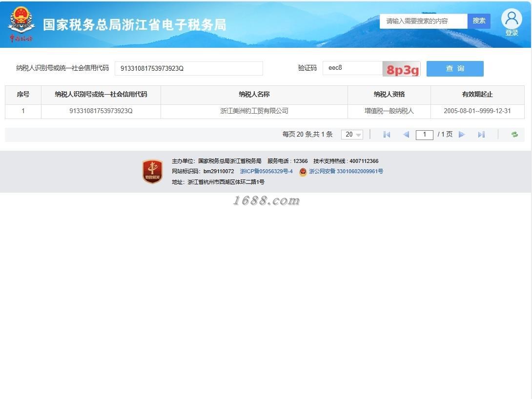532x399 pixels.
Task: Select table cell 91331081753973923Q
Action: (101, 111)
